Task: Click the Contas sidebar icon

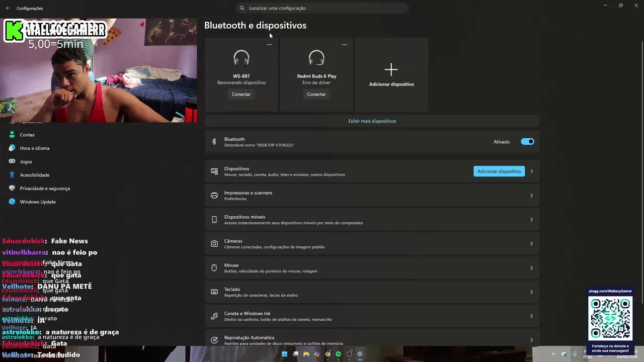Action: tap(12, 135)
